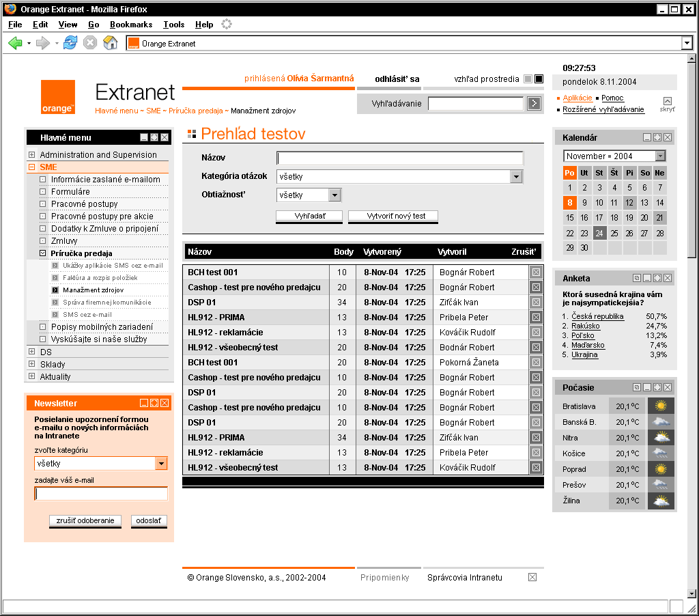699x616 pixels.
Task: Delete test created by Pokorná Žaneta
Action: tap(537, 363)
